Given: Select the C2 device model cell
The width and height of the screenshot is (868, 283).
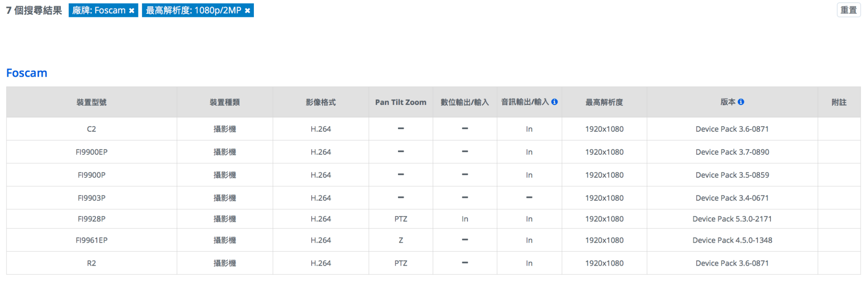Looking at the screenshot, I should point(91,129).
